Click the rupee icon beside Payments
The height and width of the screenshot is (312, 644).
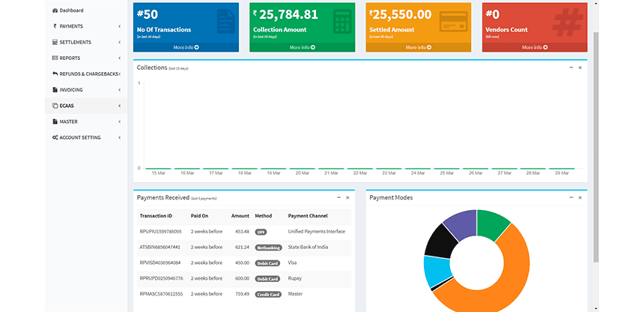[55, 26]
